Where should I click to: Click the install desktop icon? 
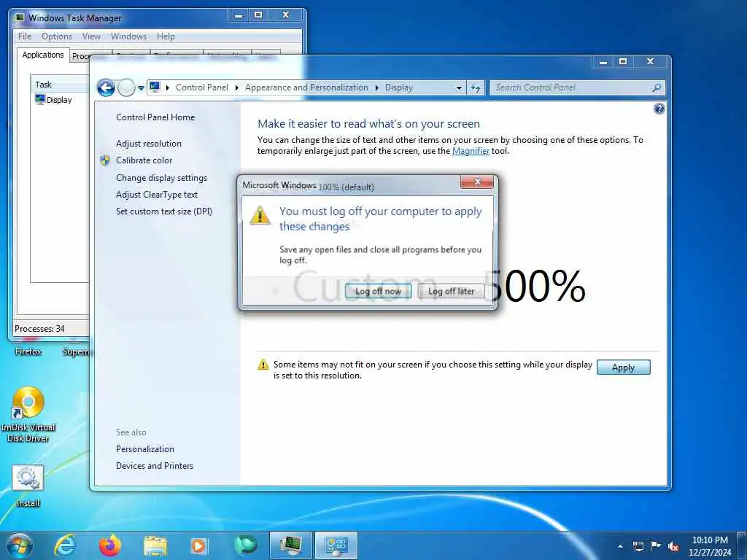28,486
